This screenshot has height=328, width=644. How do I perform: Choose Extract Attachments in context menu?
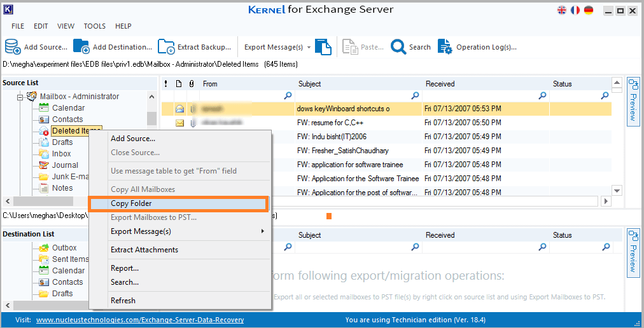[181, 250]
